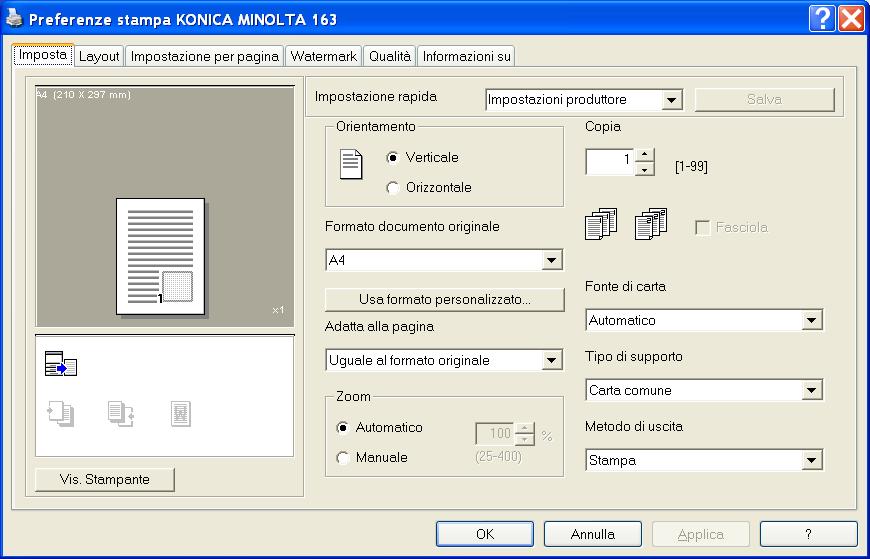Click the zoom percentage field showing 100
The height and width of the screenshot is (559, 870).
tap(495, 434)
